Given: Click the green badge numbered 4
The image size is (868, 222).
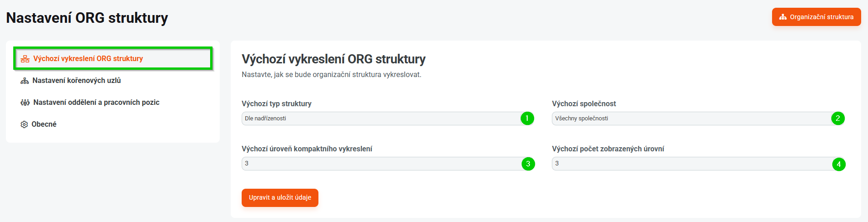Looking at the screenshot, I should (839, 164).
